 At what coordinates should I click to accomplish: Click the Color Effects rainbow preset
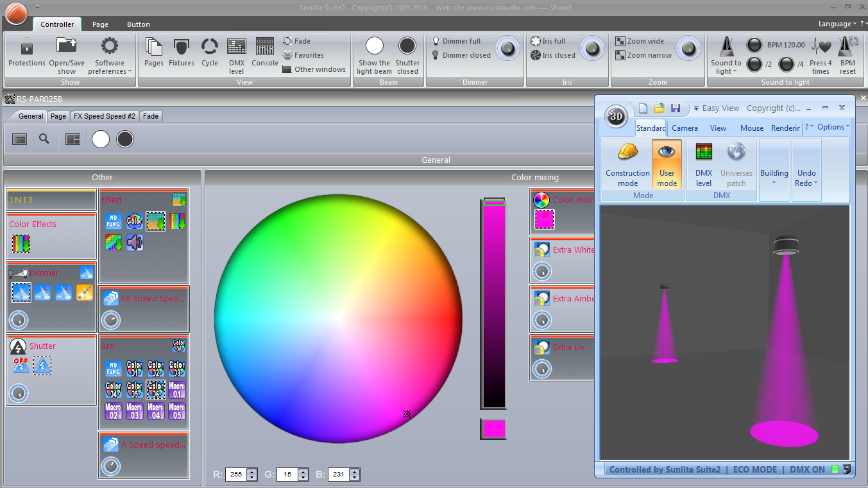point(21,244)
